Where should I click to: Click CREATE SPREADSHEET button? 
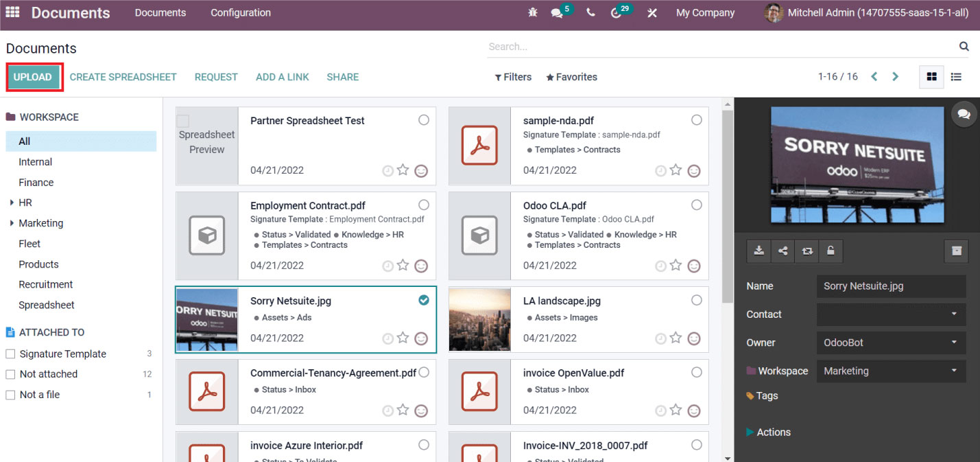point(123,77)
